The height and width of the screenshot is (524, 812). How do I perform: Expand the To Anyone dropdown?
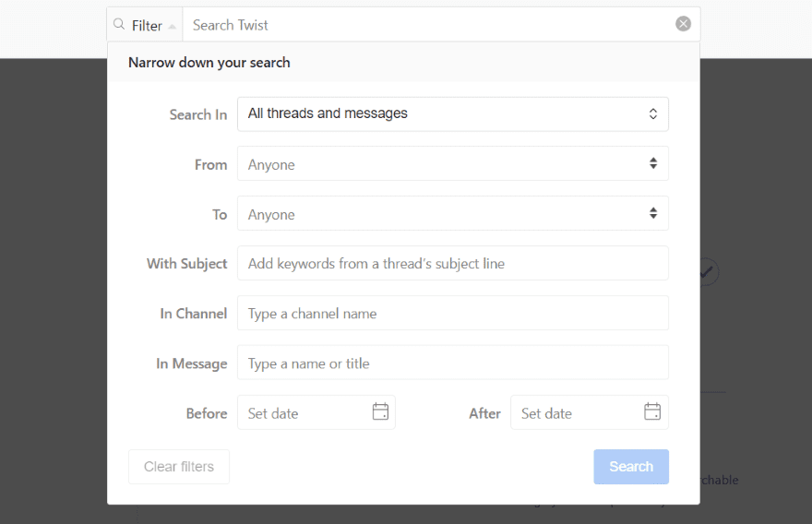coord(452,214)
